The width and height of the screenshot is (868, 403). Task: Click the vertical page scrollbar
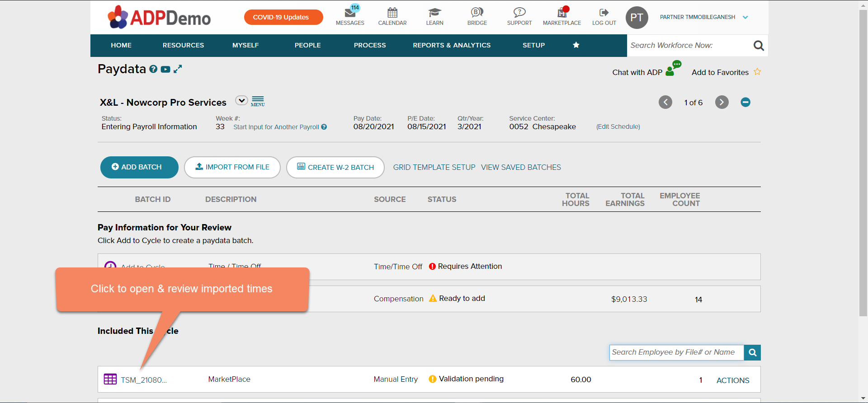[863, 163]
